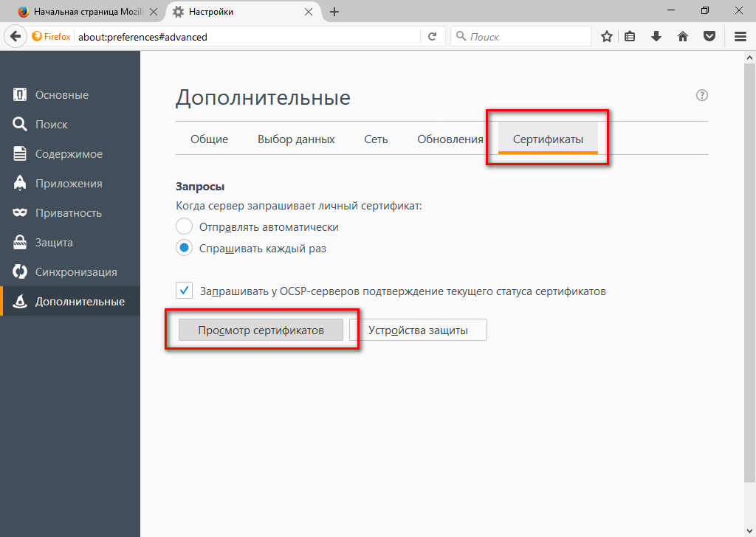Click the page vertical scrollbar

tap(749, 272)
